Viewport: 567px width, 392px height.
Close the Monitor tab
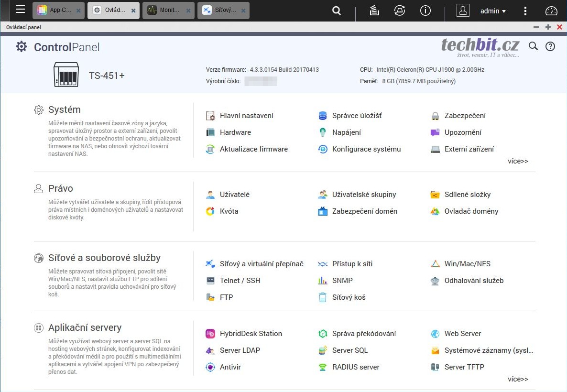coord(188,11)
